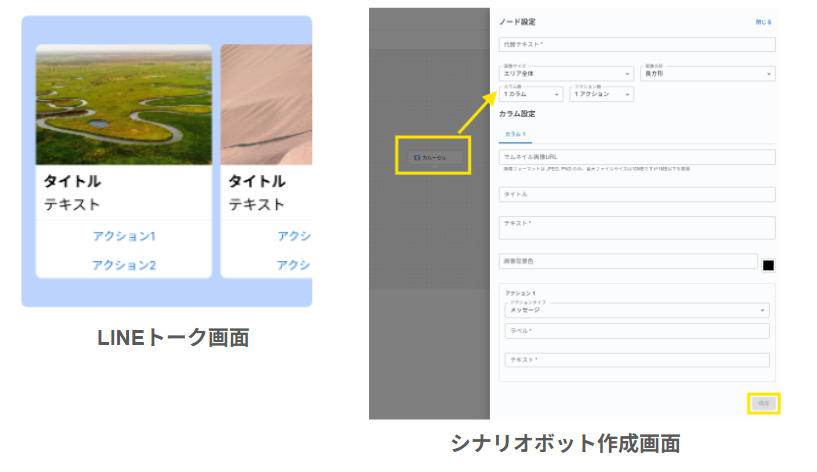
Task: Click the river landscape thumbnail image
Action: pyautogui.click(x=124, y=105)
